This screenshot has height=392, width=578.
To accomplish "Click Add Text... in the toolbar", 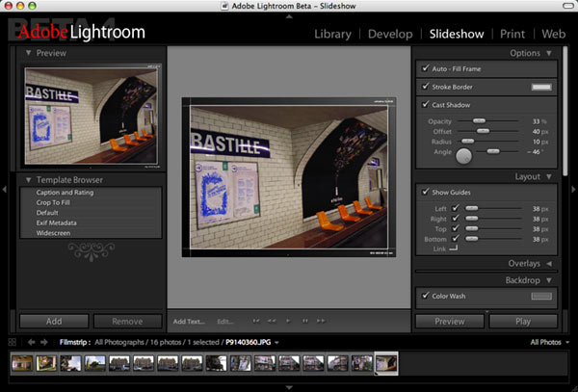I will point(189,322).
